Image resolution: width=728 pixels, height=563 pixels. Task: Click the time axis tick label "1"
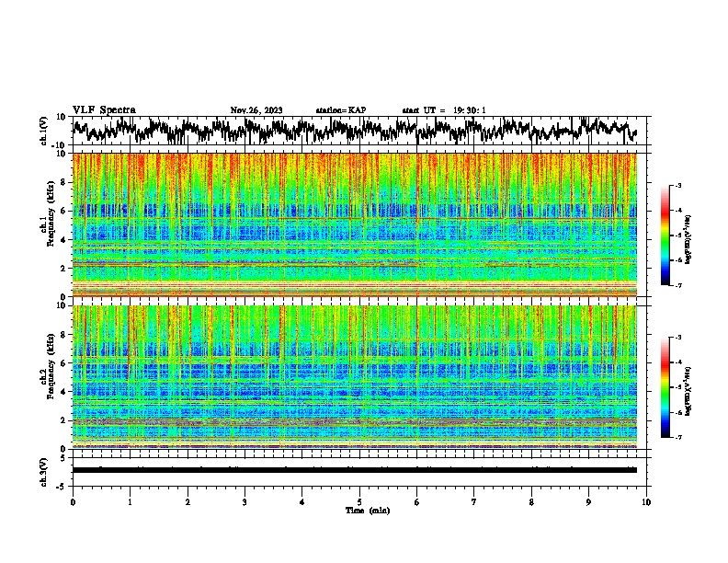click(130, 502)
